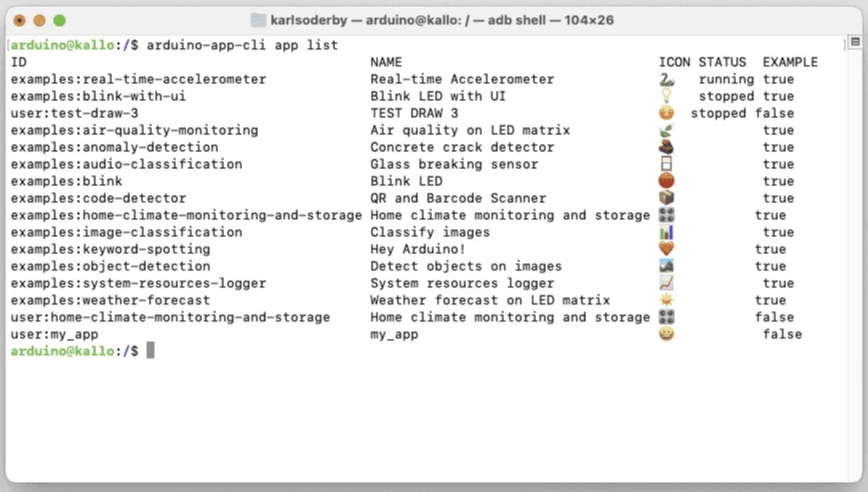
Task: Click the light bulb icon for Blink LED with UI
Action: pyautogui.click(x=666, y=96)
